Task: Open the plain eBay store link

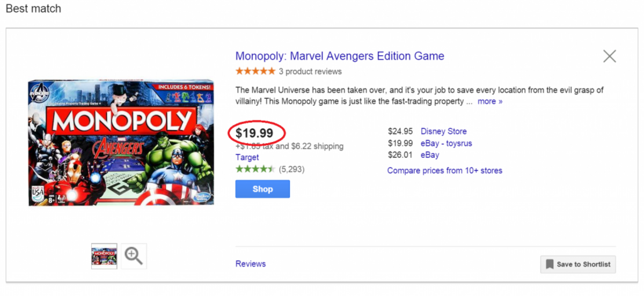Action: (x=429, y=155)
